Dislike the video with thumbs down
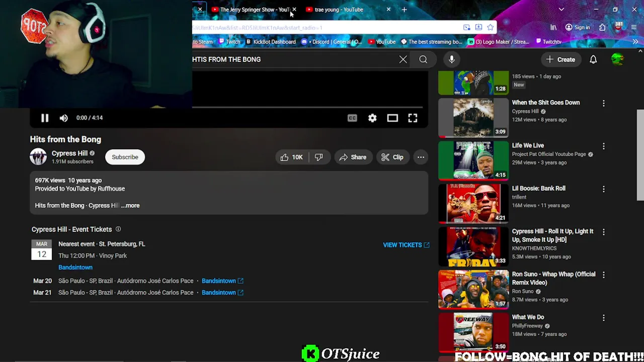Image resolution: width=644 pixels, height=362 pixels. coord(318,157)
